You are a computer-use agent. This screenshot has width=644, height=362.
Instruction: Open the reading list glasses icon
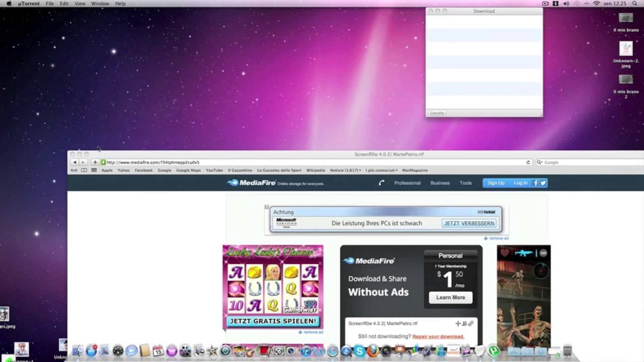(74, 170)
